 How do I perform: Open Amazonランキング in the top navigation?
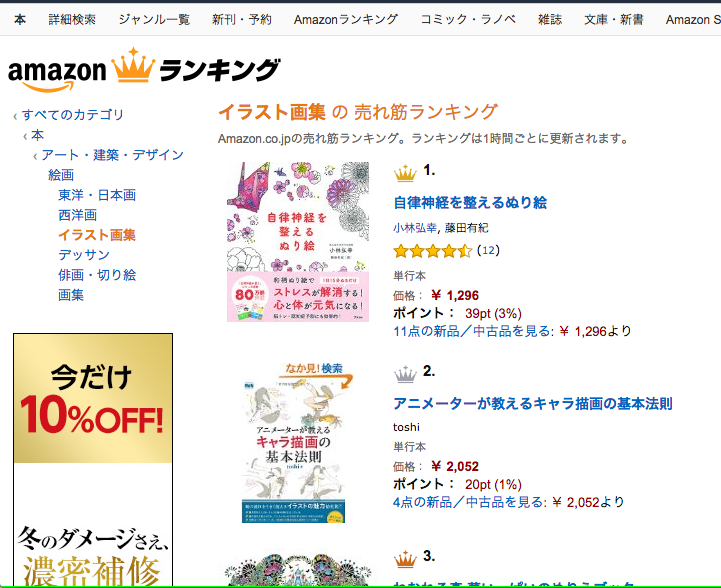pyautogui.click(x=346, y=19)
